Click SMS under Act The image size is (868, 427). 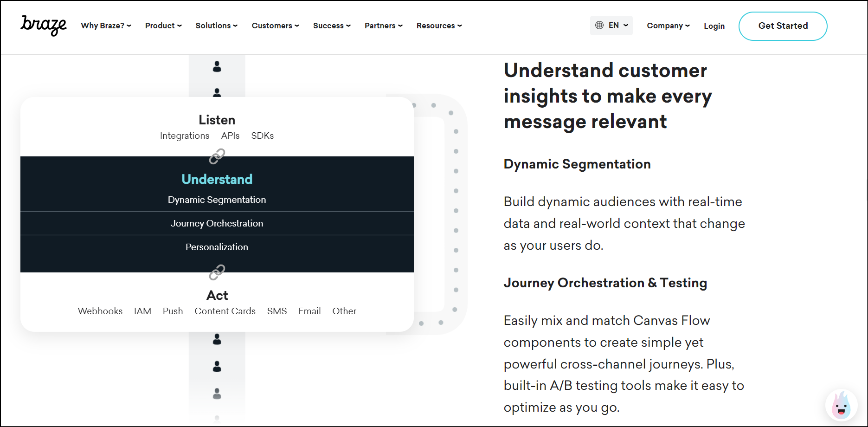[277, 311]
